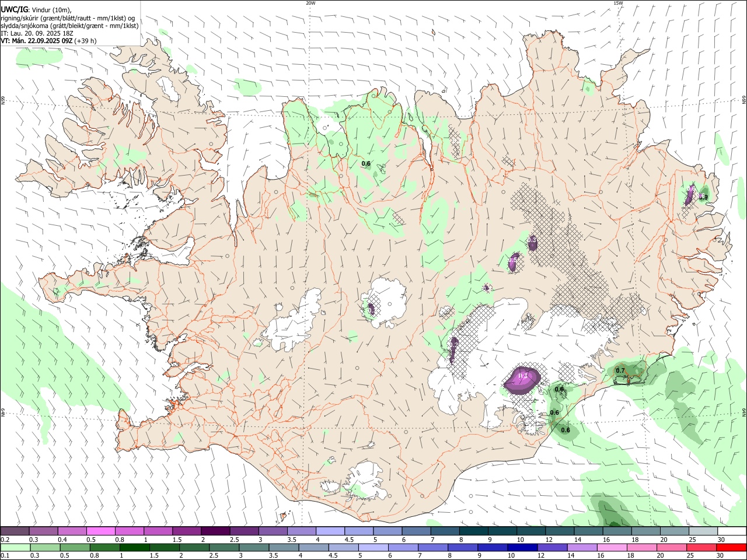The image size is (747, 560).
Task: Pick the pale green 0.1 rain legend swatch
Action: tap(15, 547)
